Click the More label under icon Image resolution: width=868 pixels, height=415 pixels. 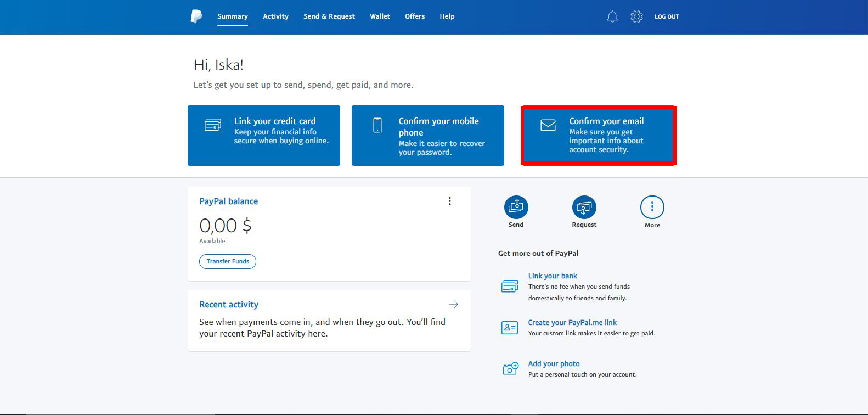[652, 225]
